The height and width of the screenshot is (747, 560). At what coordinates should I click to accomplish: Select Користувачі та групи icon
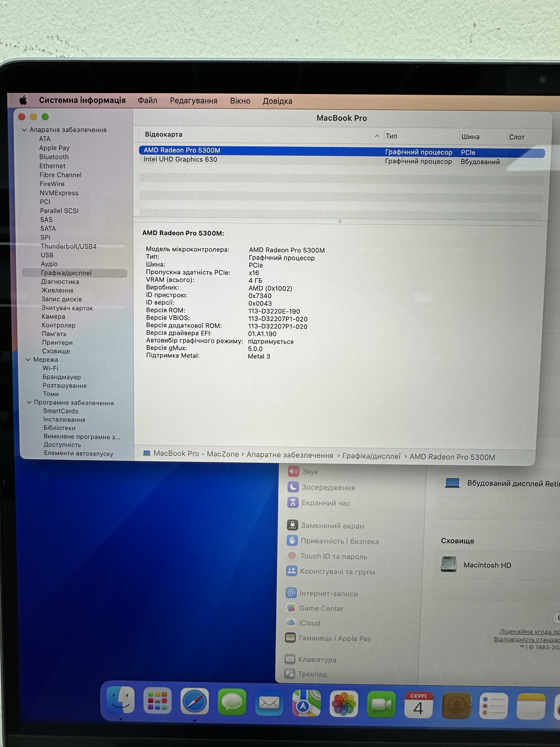(291, 571)
